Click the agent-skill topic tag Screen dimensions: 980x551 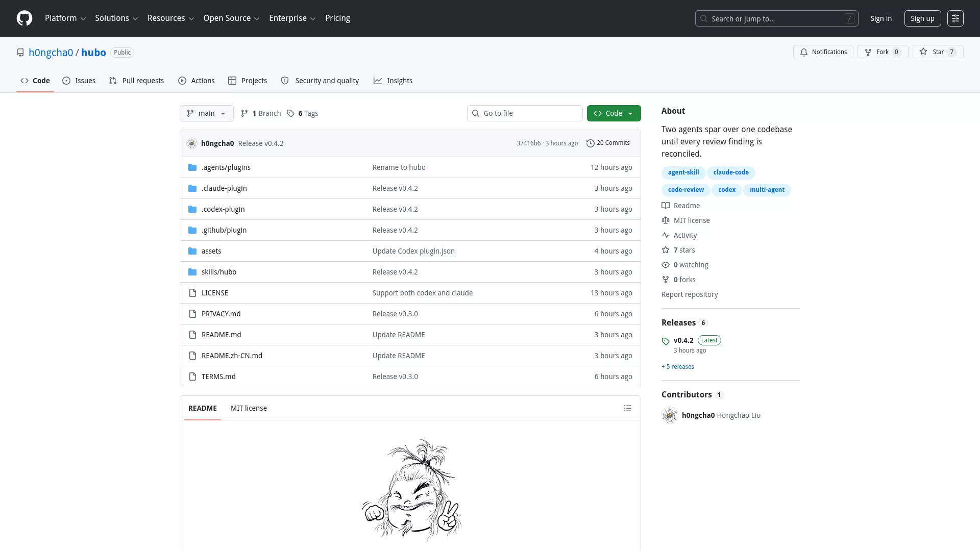(683, 172)
